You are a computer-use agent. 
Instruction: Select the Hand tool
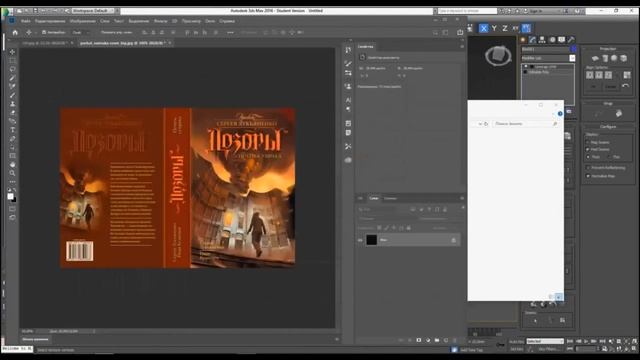click(x=12, y=164)
